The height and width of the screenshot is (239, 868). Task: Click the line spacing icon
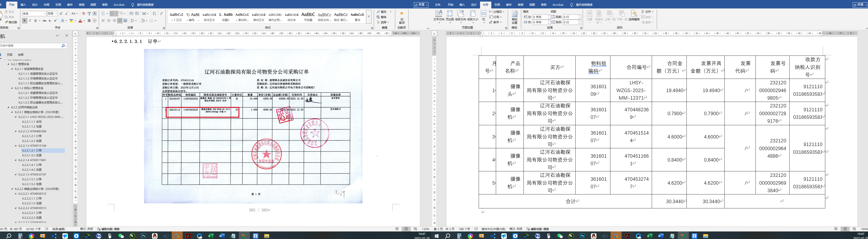pyautogui.click(x=133, y=21)
